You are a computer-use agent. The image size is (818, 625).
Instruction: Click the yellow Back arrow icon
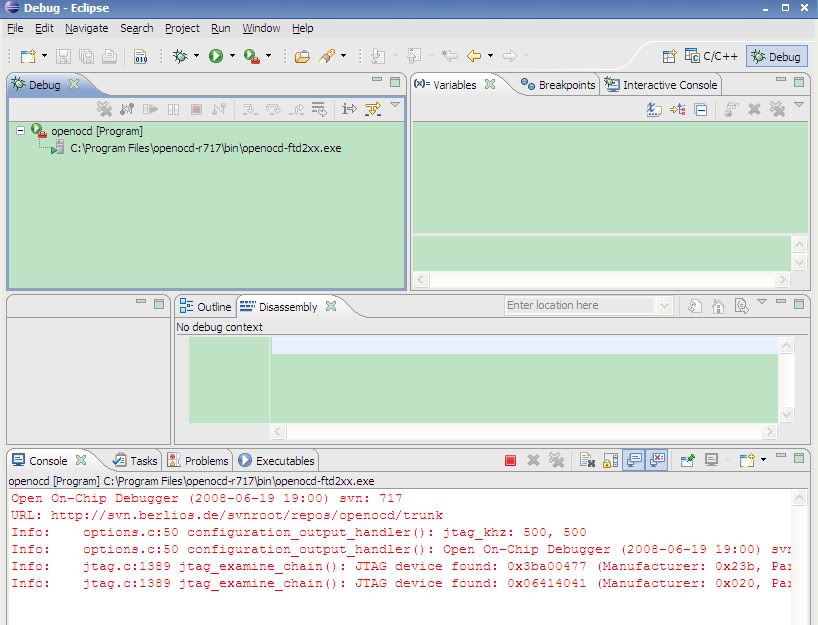(x=474, y=56)
